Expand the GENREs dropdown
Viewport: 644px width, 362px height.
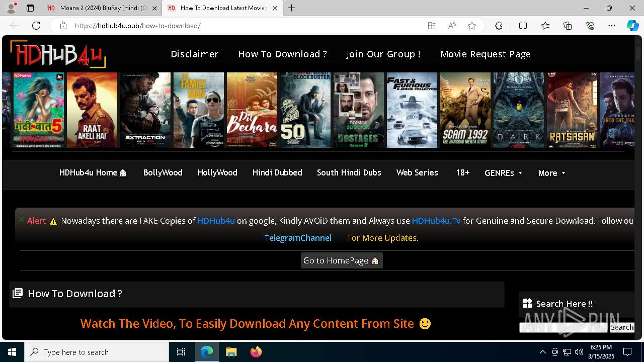pos(503,173)
